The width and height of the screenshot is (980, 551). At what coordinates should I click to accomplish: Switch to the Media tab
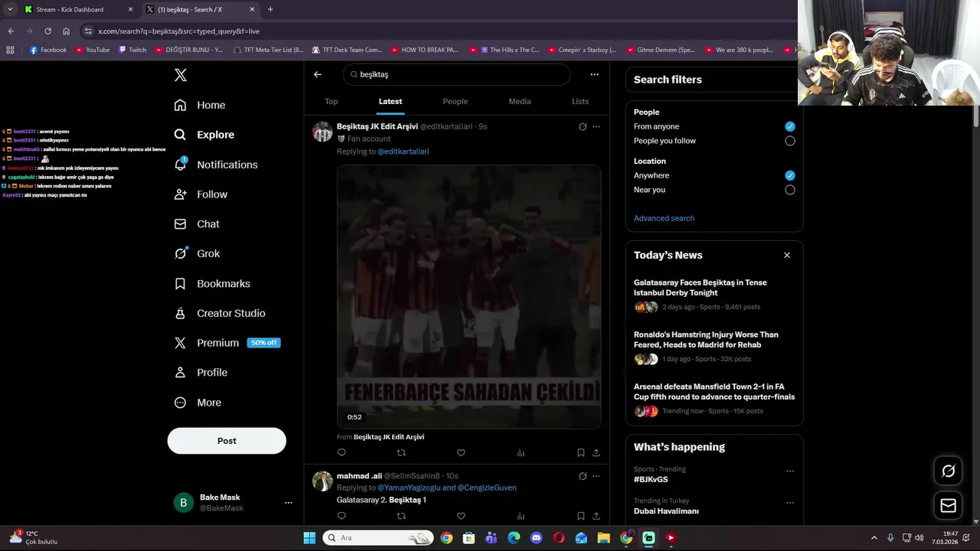520,101
